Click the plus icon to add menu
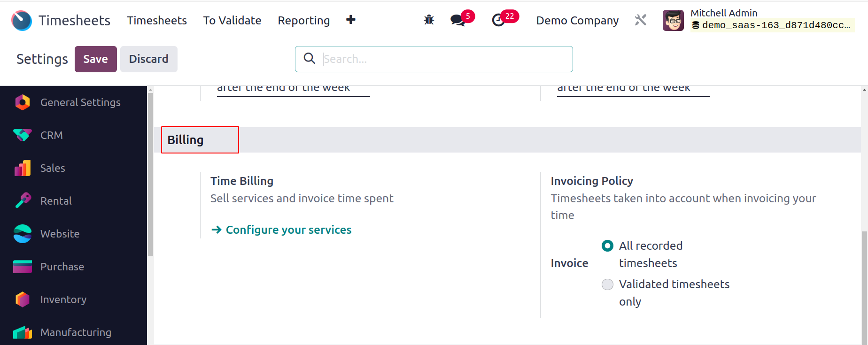 (x=350, y=20)
